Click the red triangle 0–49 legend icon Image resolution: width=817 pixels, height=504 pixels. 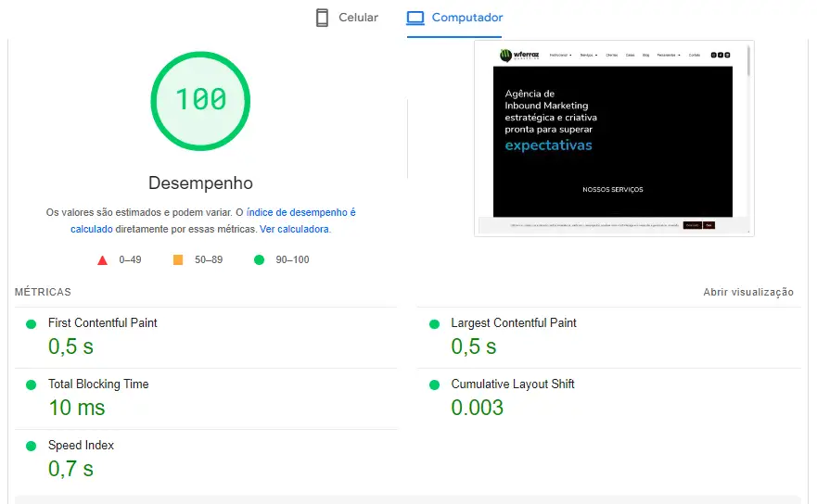click(x=102, y=260)
